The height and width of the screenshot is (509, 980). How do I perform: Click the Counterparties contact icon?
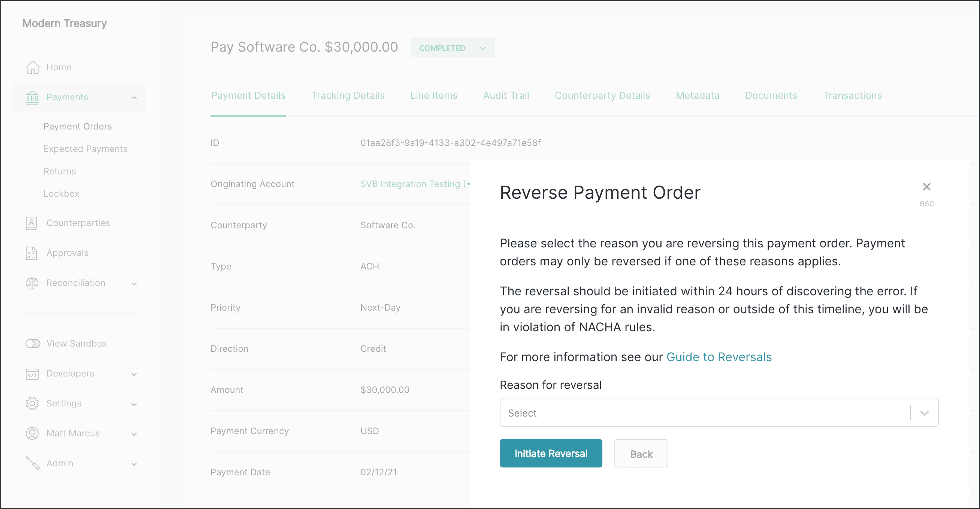coord(31,223)
